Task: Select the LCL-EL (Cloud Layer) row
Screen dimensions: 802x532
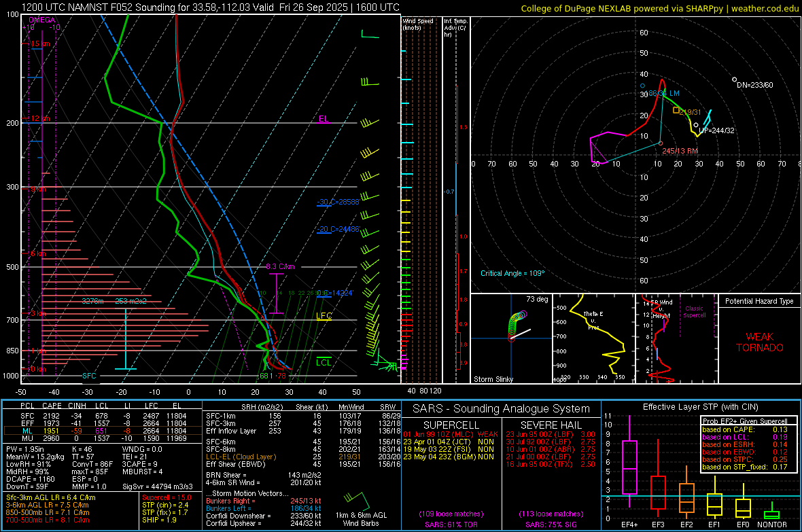Action: [x=303, y=457]
